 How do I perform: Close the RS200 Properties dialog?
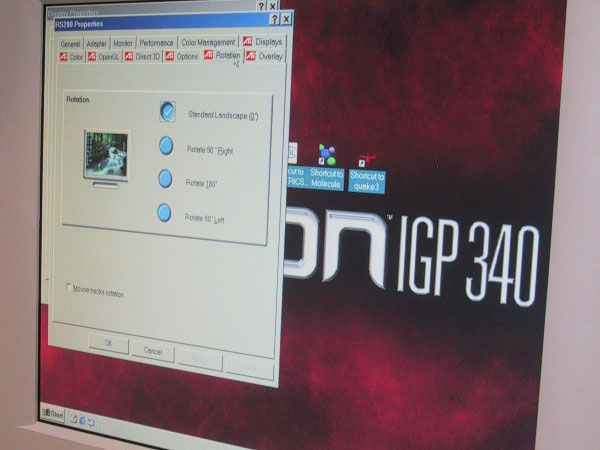coord(286,19)
